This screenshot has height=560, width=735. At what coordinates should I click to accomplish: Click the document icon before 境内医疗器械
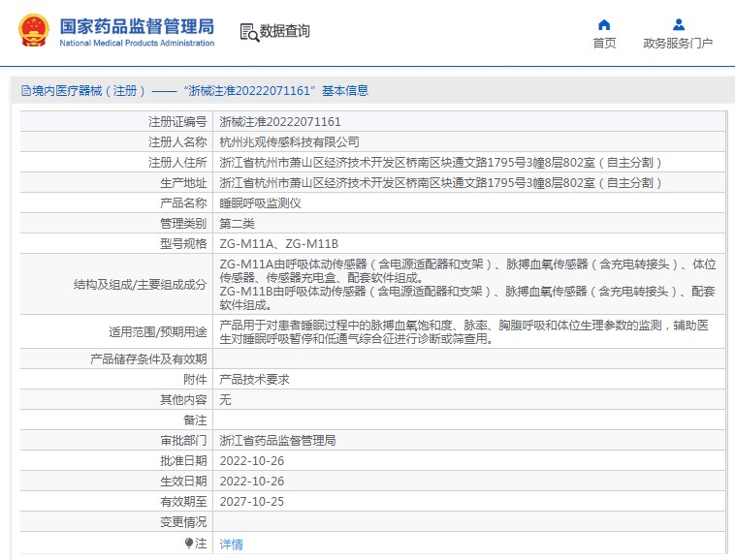pos(25,91)
